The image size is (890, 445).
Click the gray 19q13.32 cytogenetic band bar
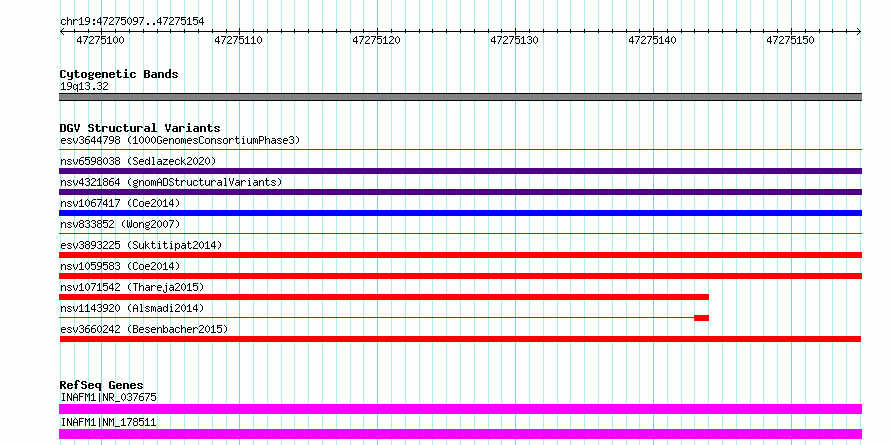460,97
